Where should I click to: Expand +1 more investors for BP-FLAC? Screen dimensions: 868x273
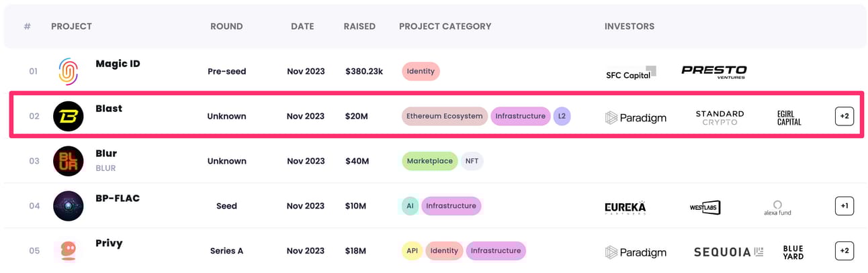click(x=844, y=206)
